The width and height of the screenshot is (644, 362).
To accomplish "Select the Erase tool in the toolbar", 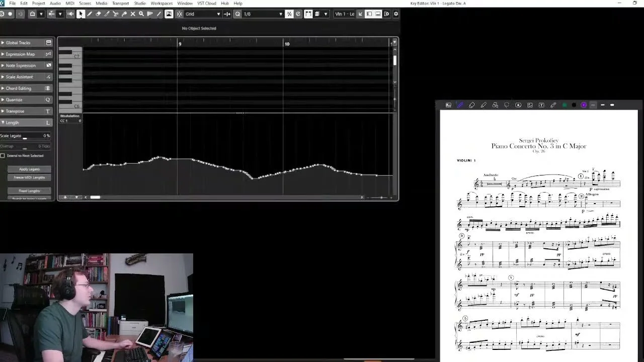I will (98, 14).
